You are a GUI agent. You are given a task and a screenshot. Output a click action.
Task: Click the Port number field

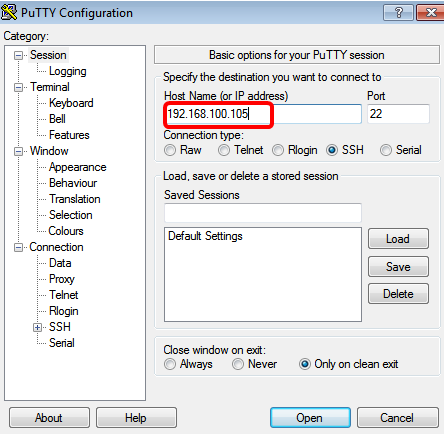click(398, 114)
